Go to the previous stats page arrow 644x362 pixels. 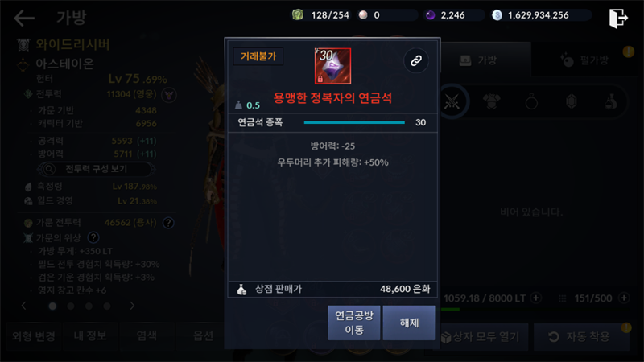(24, 306)
